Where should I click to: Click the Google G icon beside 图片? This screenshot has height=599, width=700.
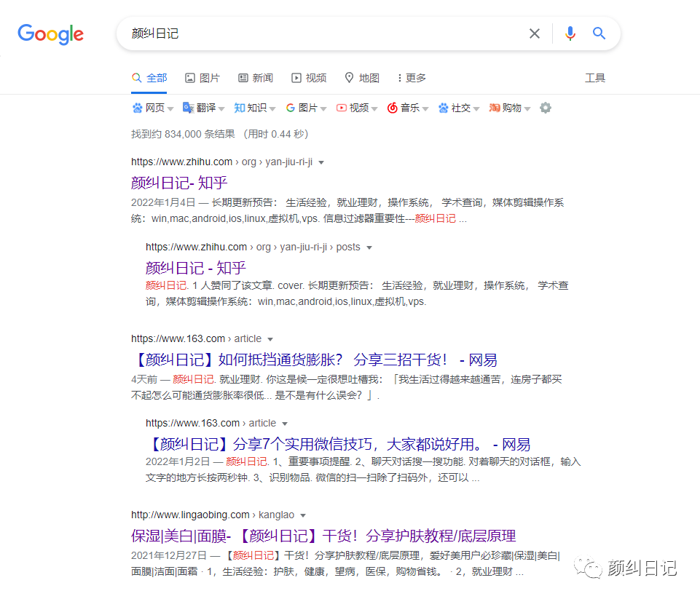tap(291, 108)
